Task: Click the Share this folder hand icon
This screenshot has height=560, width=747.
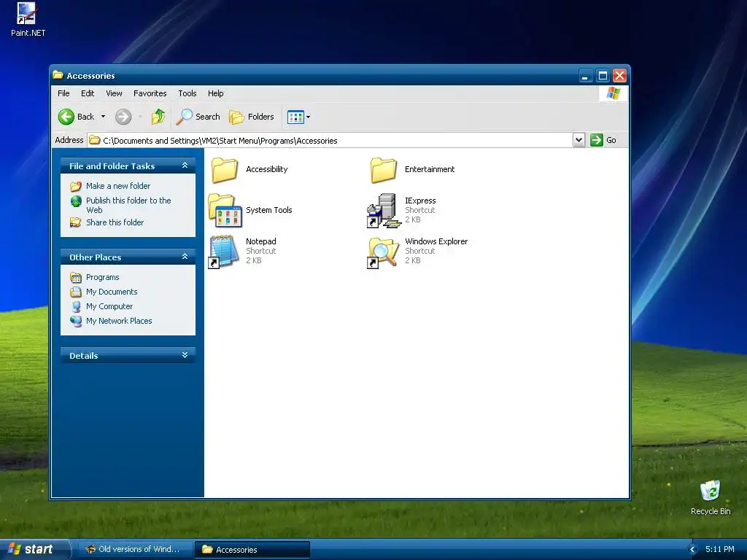Action: [x=76, y=222]
